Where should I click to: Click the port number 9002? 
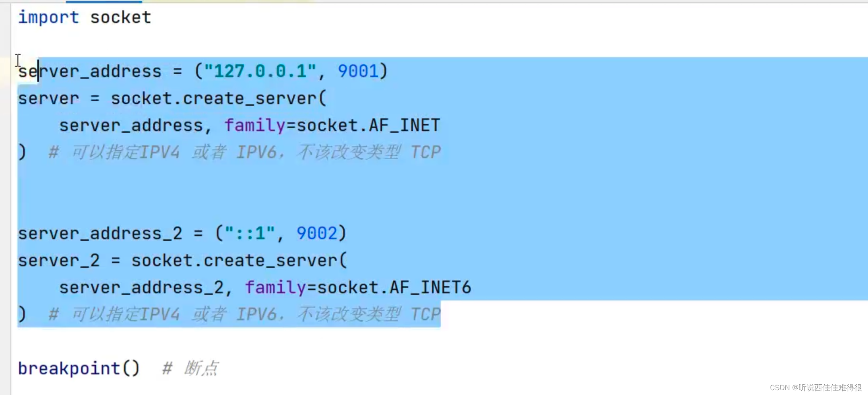(317, 234)
